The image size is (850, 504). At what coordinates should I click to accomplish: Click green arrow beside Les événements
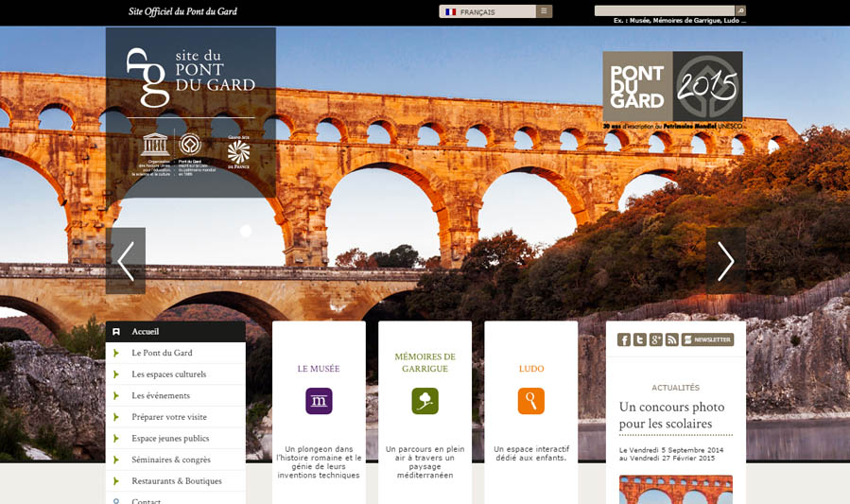(116, 395)
